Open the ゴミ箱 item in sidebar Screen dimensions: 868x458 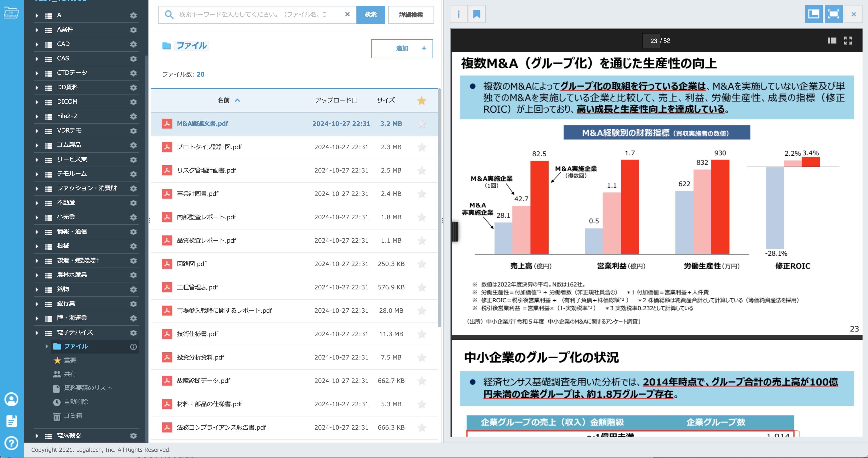tap(73, 416)
